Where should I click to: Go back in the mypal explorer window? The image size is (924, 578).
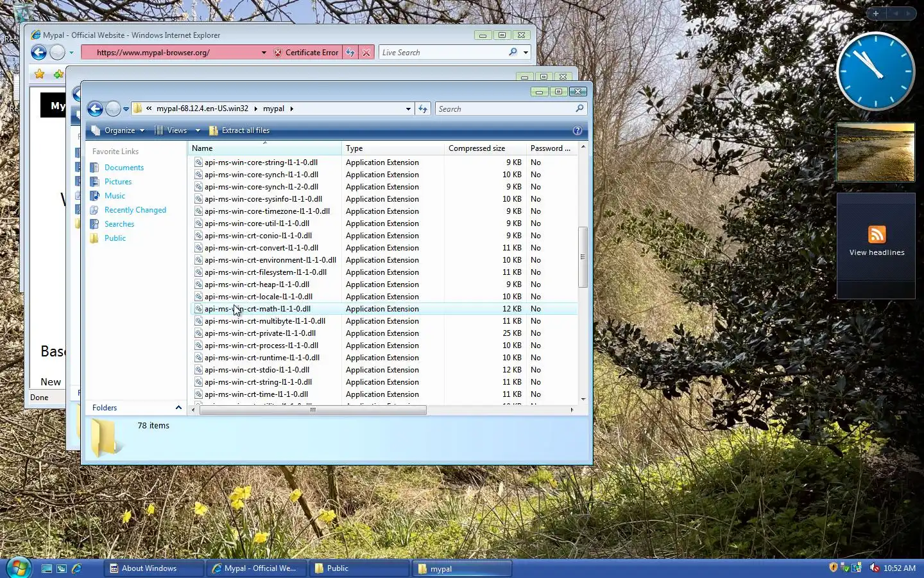[x=95, y=109]
